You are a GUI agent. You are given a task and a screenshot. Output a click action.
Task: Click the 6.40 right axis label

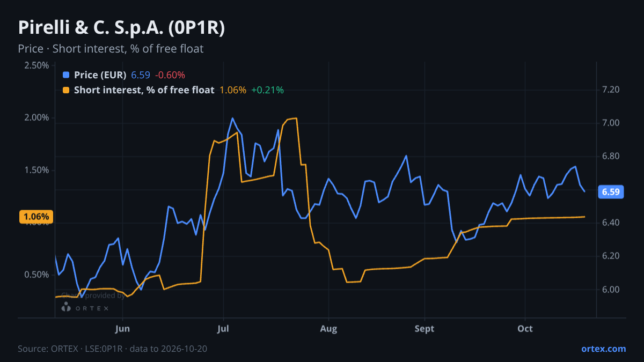pos(611,223)
